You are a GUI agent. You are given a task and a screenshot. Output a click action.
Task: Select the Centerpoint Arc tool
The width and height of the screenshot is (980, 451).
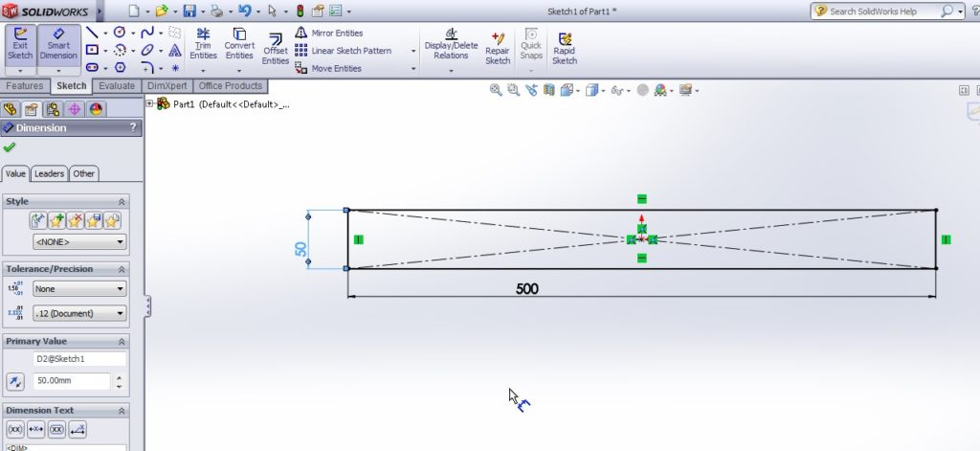tap(120, 50)
